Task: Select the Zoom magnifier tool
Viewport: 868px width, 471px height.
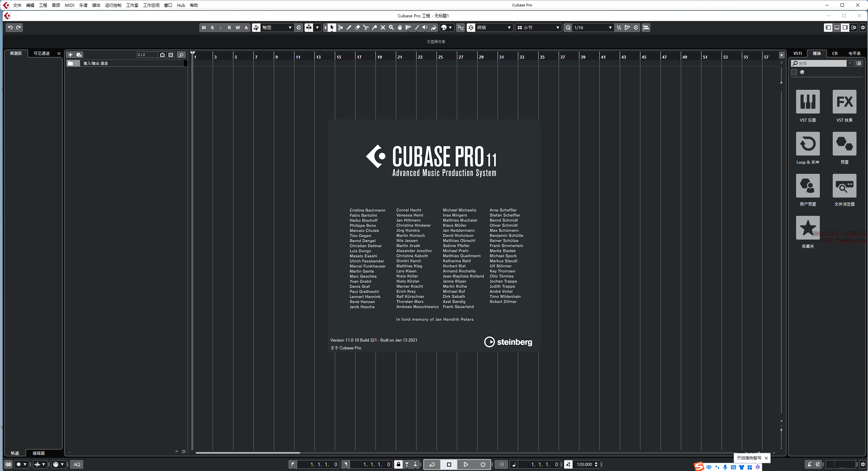Action: pyautogui.click(x=391, y=28)
